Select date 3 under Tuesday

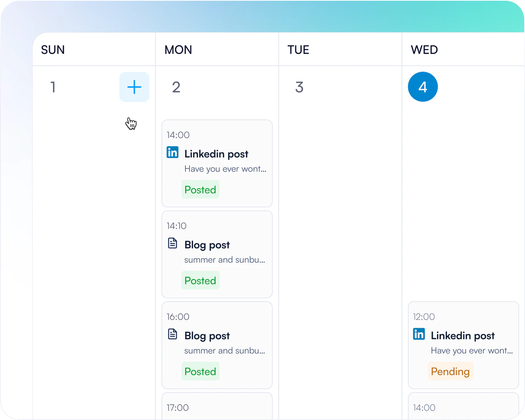pyautogui.click(x=299, y=87)
